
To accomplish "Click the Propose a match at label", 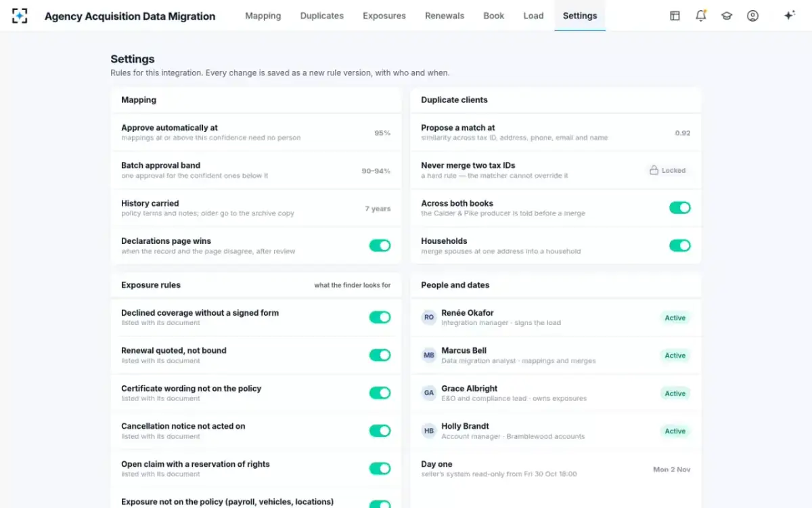I will pyautogui.click(x=458, y=127).
